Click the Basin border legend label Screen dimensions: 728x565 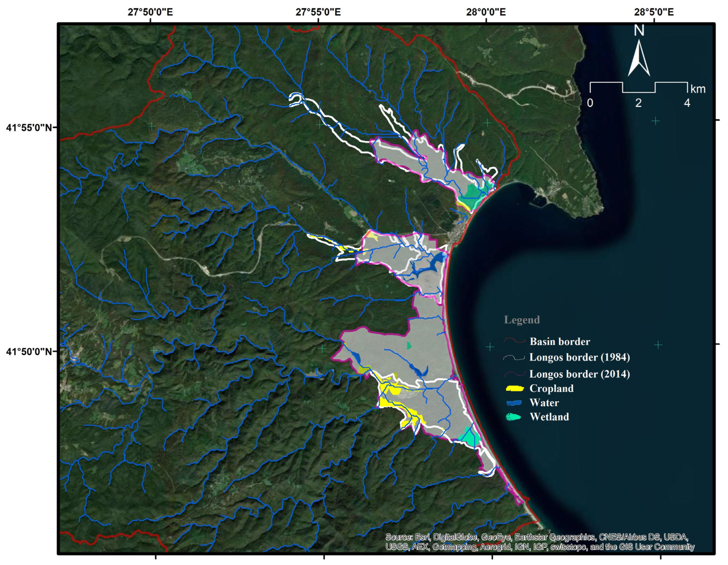pos(560,342)
